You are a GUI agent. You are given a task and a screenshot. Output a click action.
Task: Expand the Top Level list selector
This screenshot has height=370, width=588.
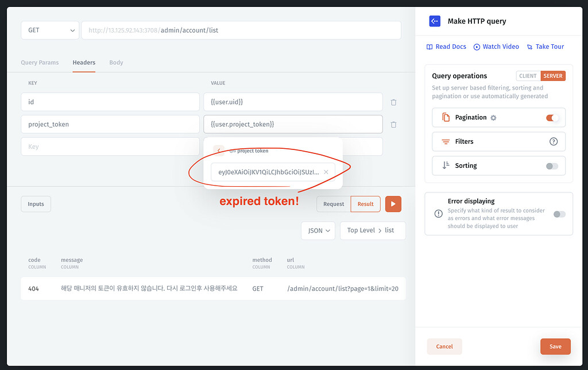coord(373,230)
